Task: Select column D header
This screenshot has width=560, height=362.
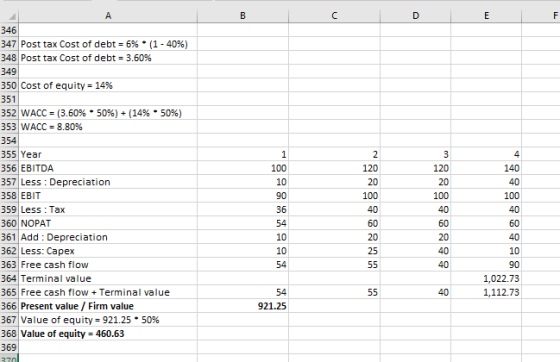Action: tap(415, 16)
